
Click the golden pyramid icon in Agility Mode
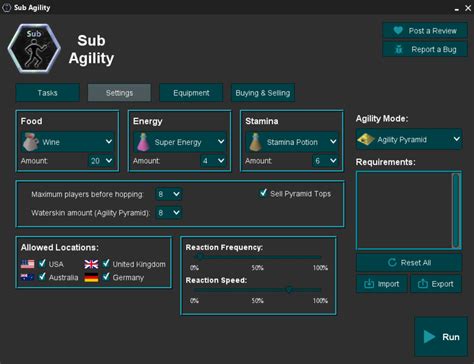(365, 139)
